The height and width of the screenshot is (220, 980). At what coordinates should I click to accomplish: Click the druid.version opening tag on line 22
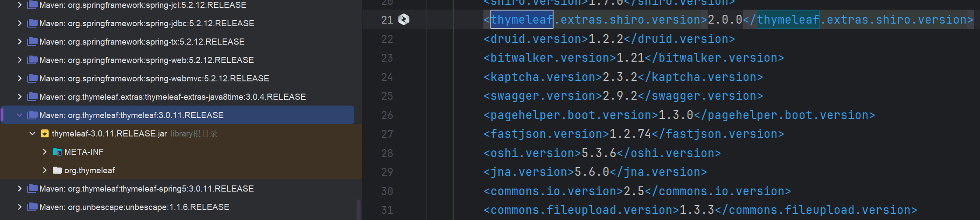tap(536, 39)
